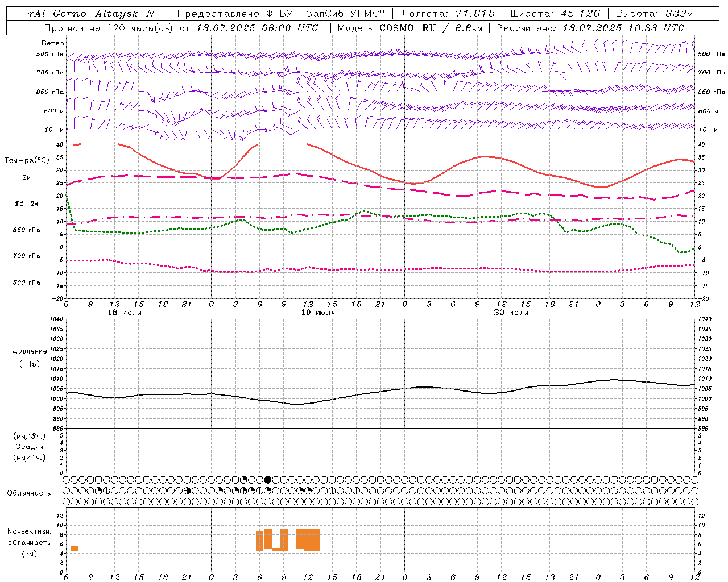Click the 700 гПа temperature legend line

coord(26,263)
